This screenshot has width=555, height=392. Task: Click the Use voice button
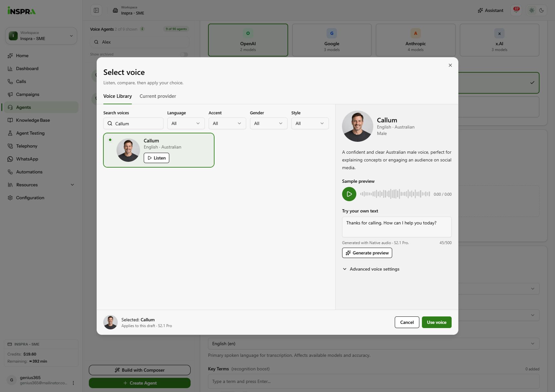[x=436, y=322]
